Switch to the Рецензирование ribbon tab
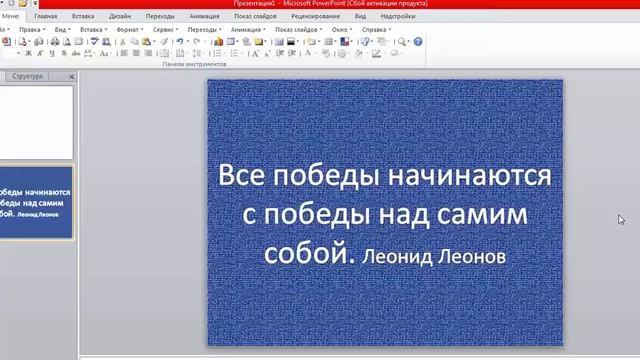The height and width of the screenshot is (360, 640). tap(315, 16)
